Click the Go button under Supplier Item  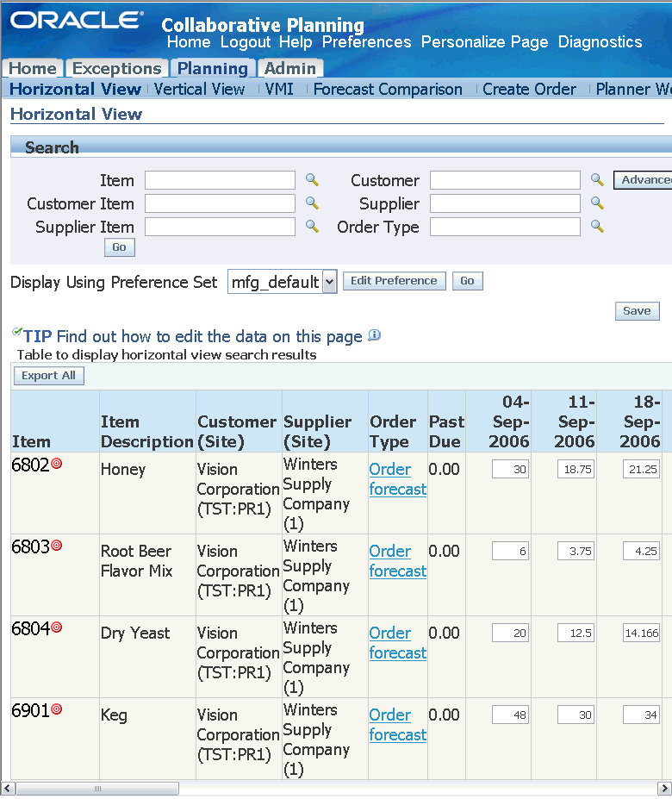pos(119,247)
